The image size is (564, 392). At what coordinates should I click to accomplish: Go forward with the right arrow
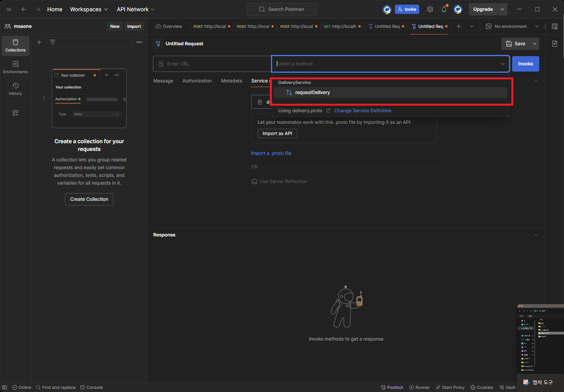(38, 9)
